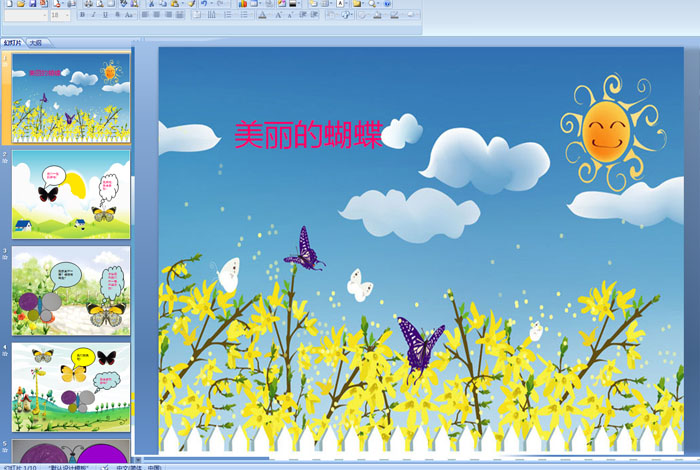Click the Paste clipboard icon

pos(175,4)
